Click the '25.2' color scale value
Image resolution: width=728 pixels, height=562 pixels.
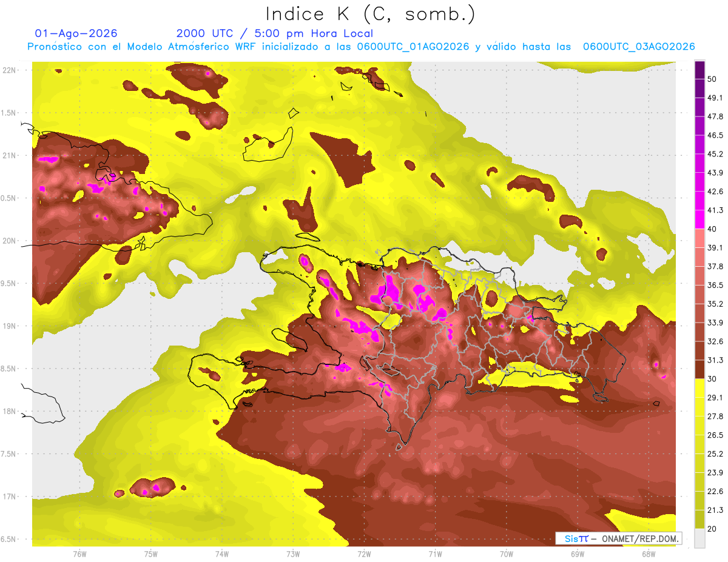(715, 454)
